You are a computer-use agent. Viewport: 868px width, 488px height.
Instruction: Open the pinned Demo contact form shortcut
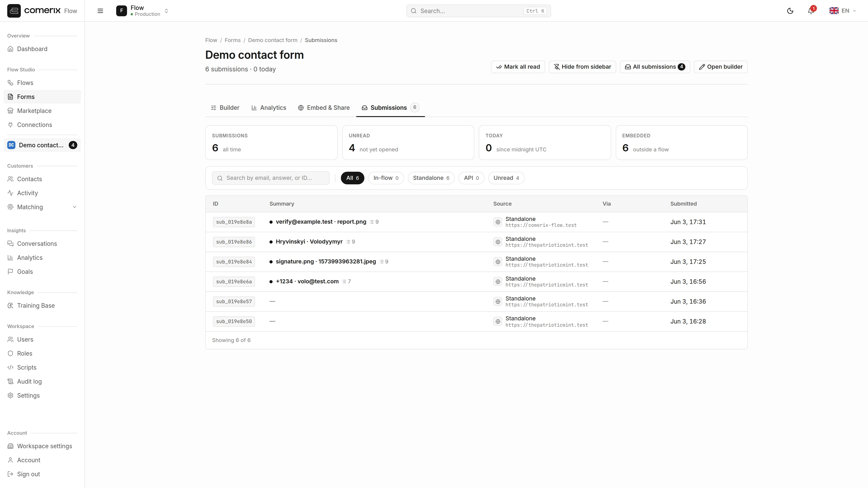(x=42, y=145)
